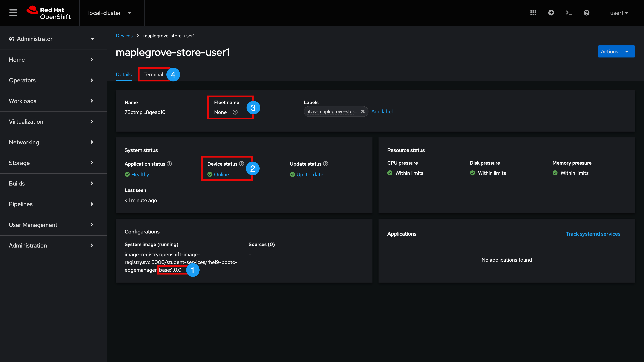
Task: Open the command line terminal icon
Action: pyautogui.click(x=569, y=13)
